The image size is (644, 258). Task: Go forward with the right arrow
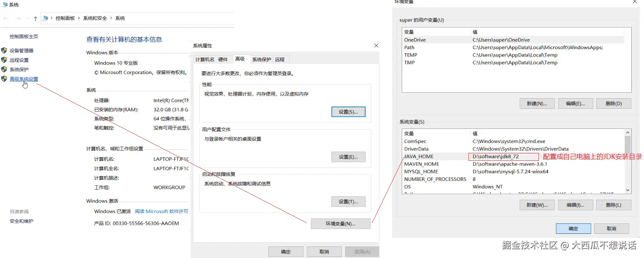(x=18, y=18)
